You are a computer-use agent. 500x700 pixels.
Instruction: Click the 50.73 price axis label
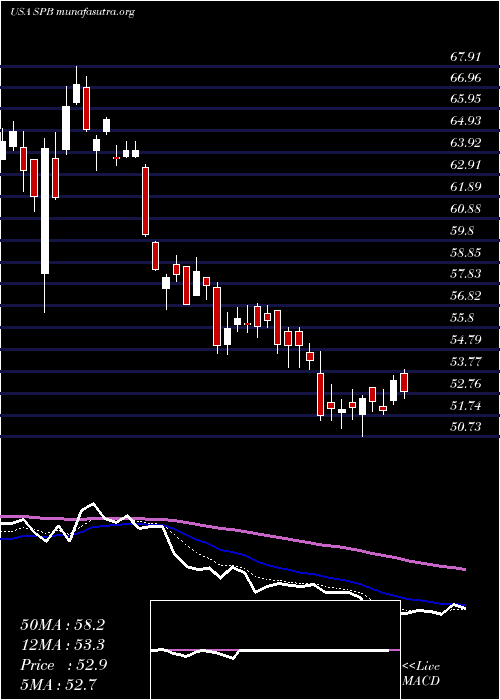[466, 427]
